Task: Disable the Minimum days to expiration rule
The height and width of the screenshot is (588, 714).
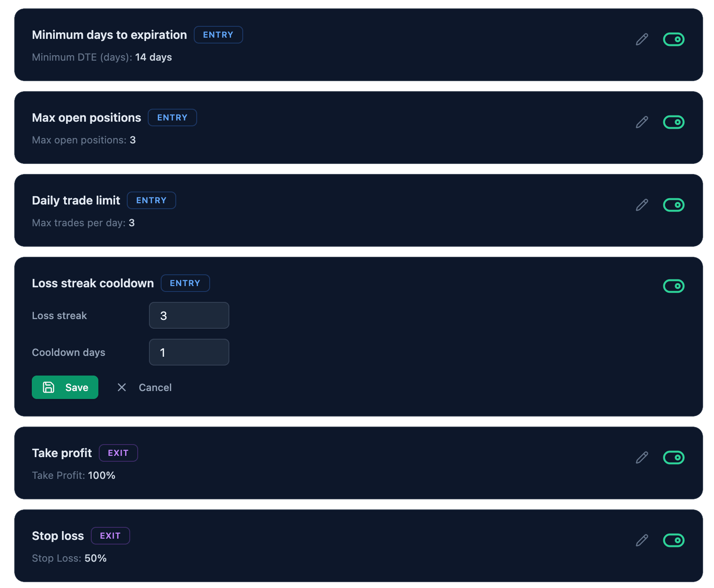Action: click(674, 39)
